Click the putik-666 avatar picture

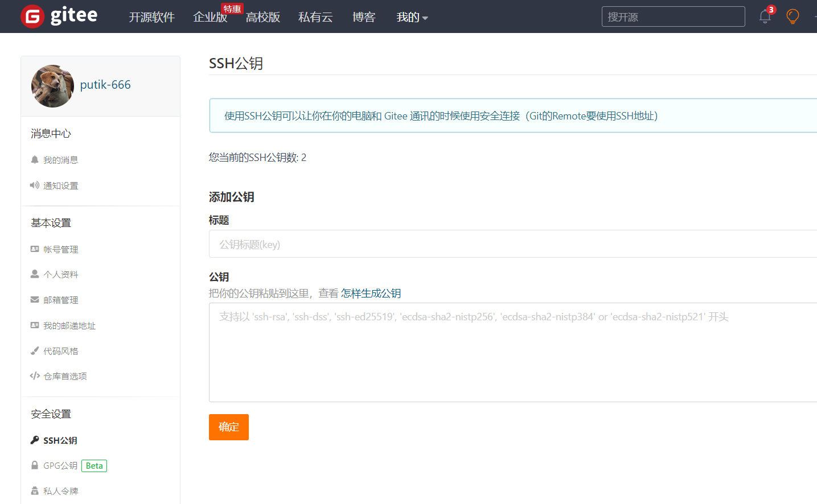coord(52,86)
